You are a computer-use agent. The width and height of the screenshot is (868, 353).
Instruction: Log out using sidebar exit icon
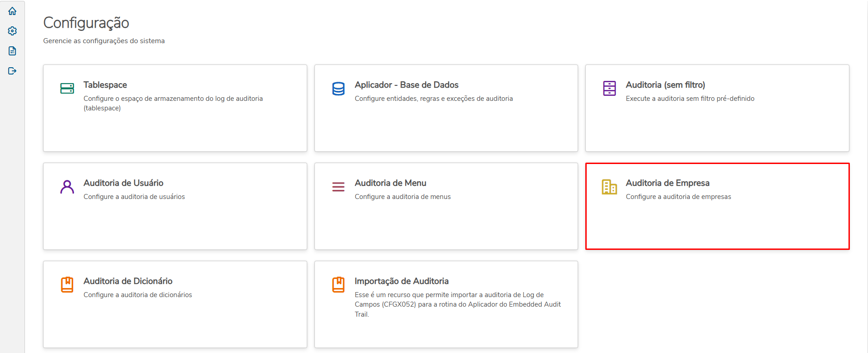pyautogui.click(x=12, y=71)
